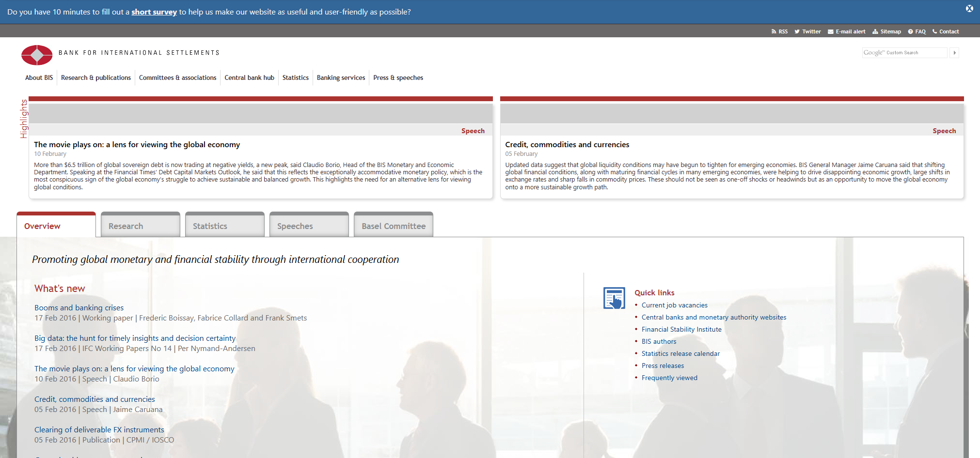This screenshot has height=458, width=980.
Task: Click the FAQ question mark icon
Action: point(910,31)
